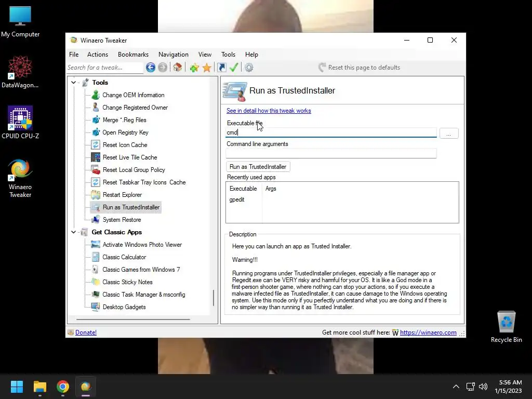The height and width of the screenshot is (399, 532).
Task: Open the File menu
Action: [x=74, y=55]
